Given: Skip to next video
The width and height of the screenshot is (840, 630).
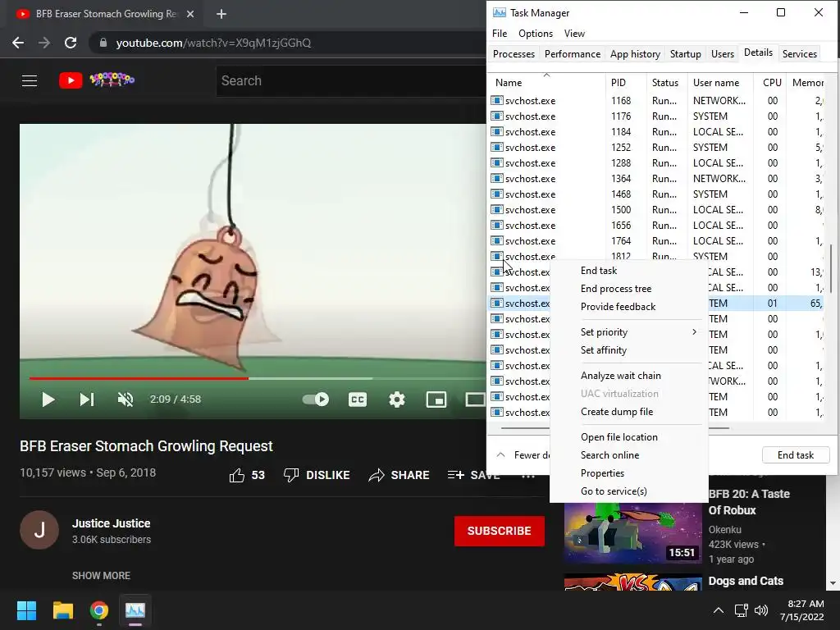Looking at the screenshot, I should [87, 399].
